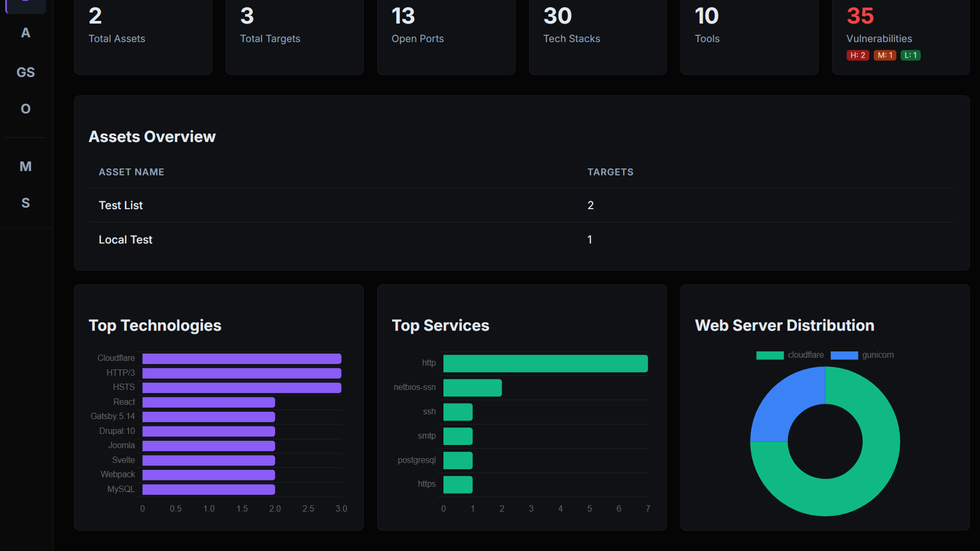This screenshot has height=551, width=980.
Task: Click the http bar in Top Services
Action: 545,363
